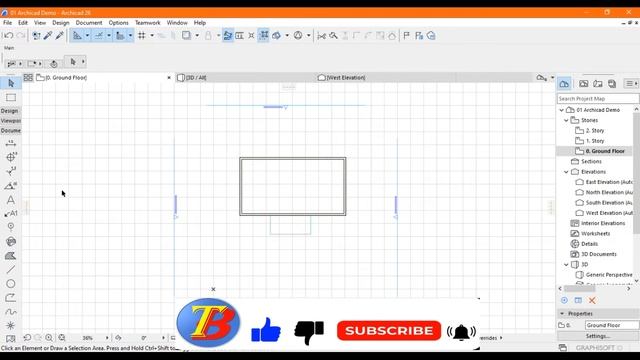Collapse the Elevations tree node
The image size is (640, 360).
566,172
